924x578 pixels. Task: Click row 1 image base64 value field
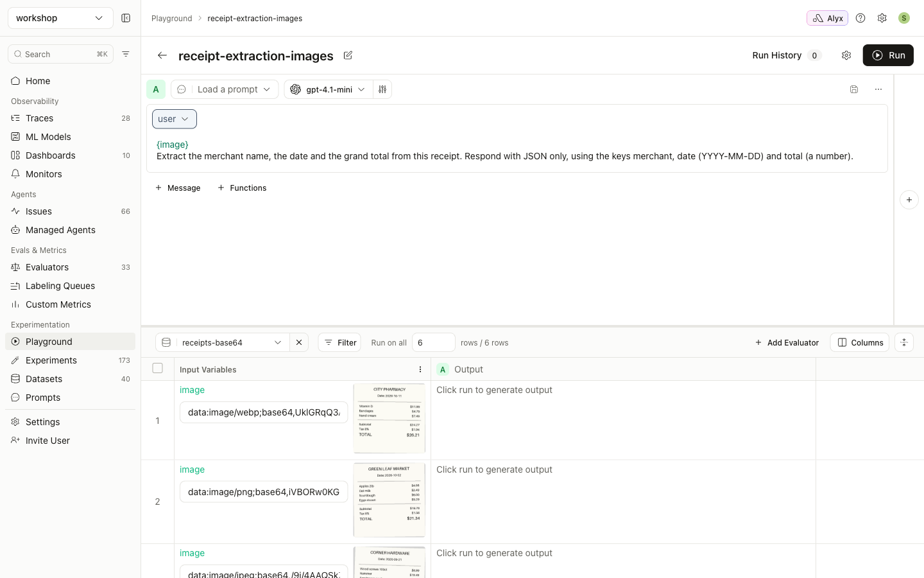[264, 412]
